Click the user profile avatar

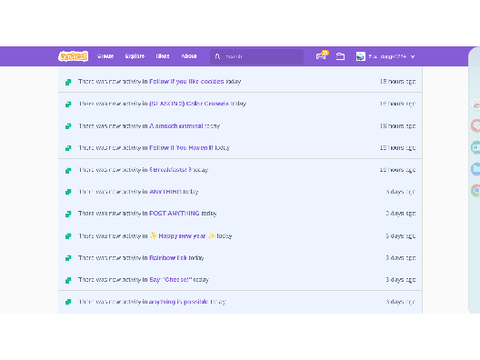(360, 56)
